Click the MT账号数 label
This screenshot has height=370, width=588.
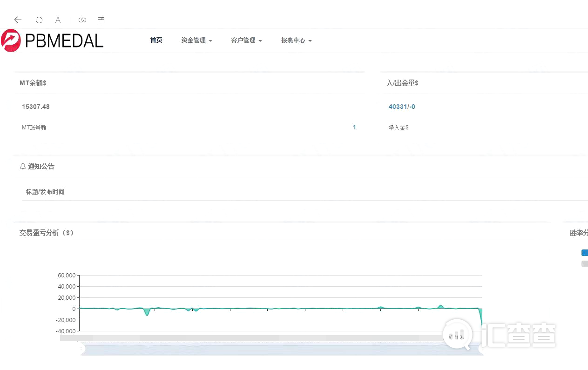tap(34, 127)
